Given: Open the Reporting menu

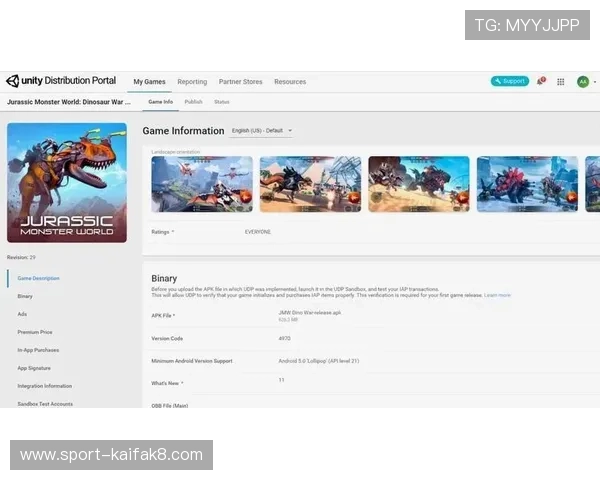Looking at the screenshot, I should 192,81.
